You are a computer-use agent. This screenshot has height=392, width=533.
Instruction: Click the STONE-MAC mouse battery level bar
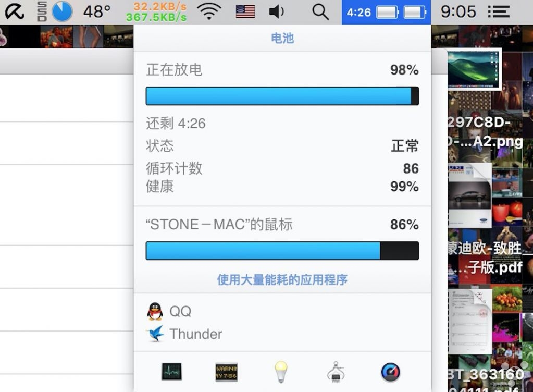[282, 251]
